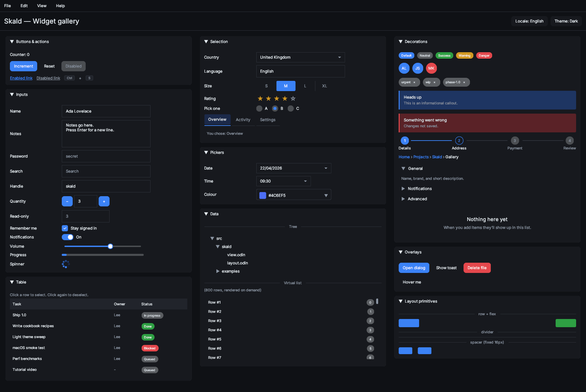Screen dimensions: 586x392
Task: Select radio option B
Action: click(x=275, y=108)
